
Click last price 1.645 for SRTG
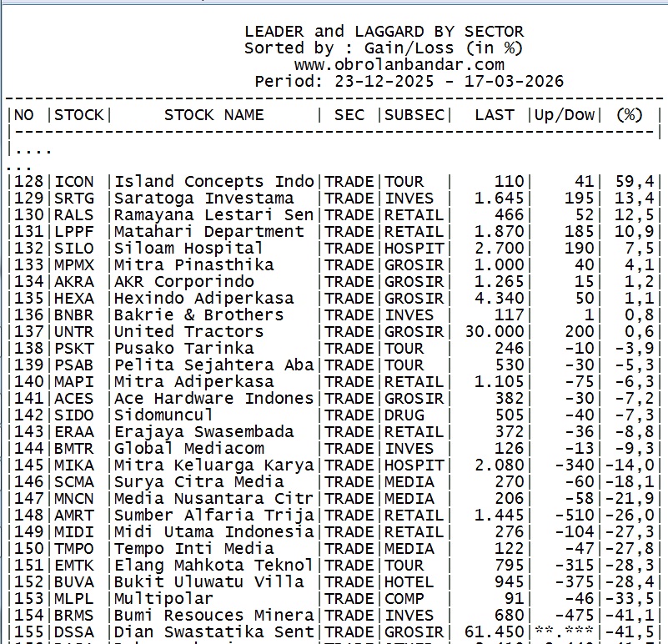pos(500,199)
